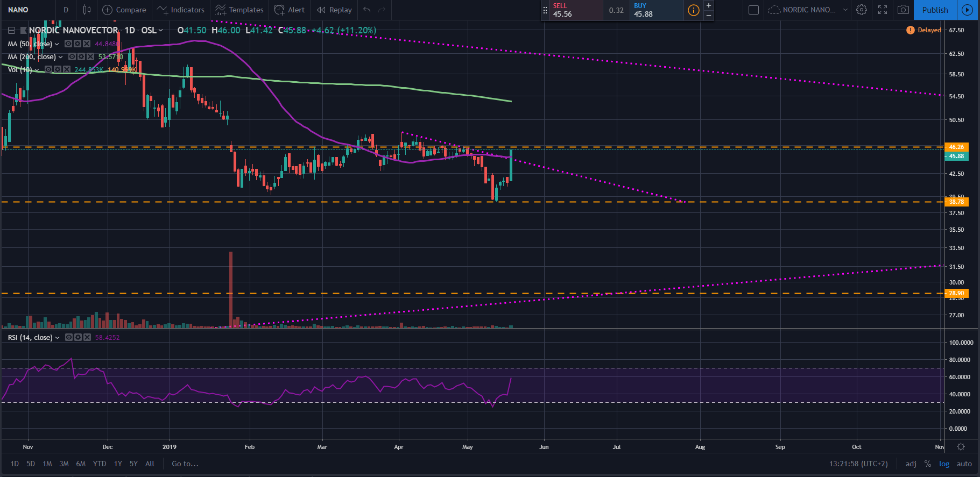The width and height of the screenshot is (980, 477).
Task: Change the D timeframe interval
Action: [66, 10]
